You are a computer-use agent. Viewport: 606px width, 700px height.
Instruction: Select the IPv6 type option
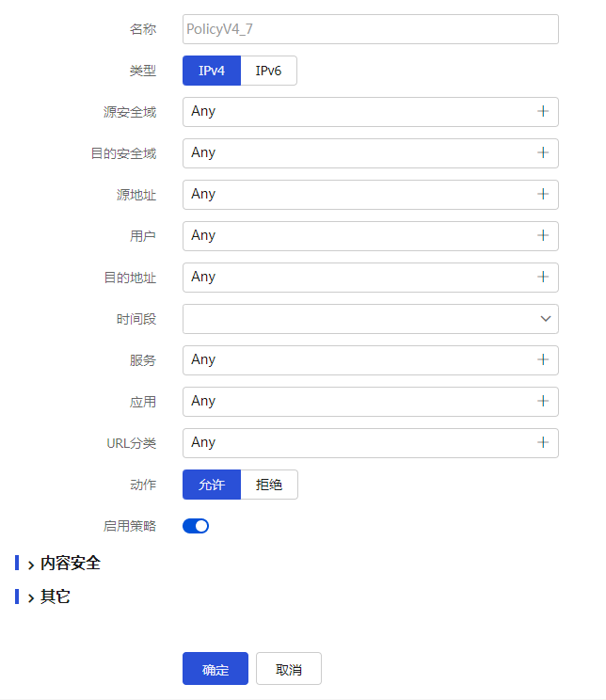tap(268, 71)
